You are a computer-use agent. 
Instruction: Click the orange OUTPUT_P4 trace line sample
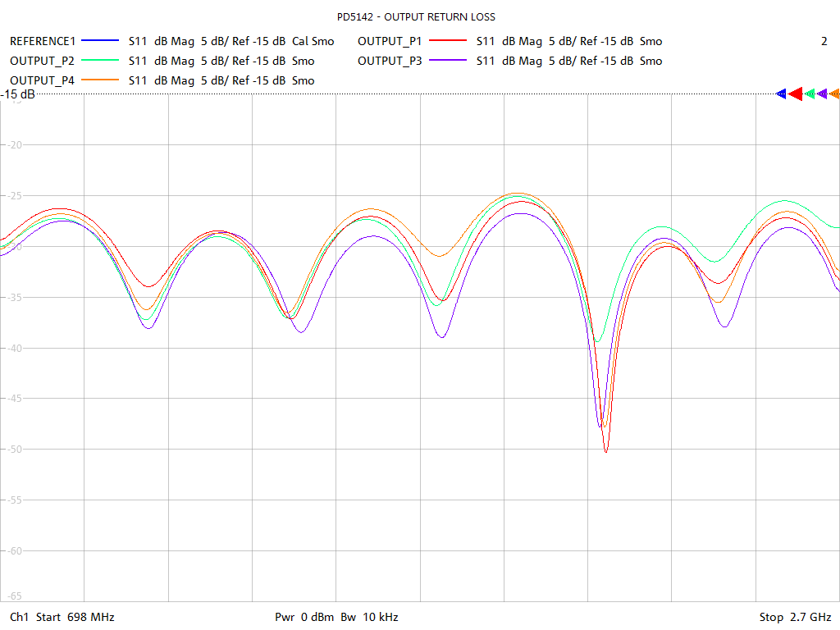tap(99, 80)
